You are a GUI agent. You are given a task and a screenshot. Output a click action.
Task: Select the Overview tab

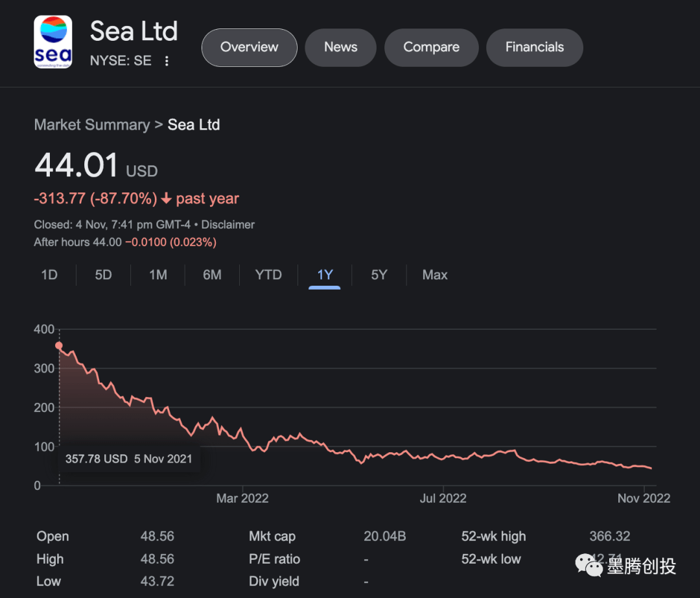(249, 47)
